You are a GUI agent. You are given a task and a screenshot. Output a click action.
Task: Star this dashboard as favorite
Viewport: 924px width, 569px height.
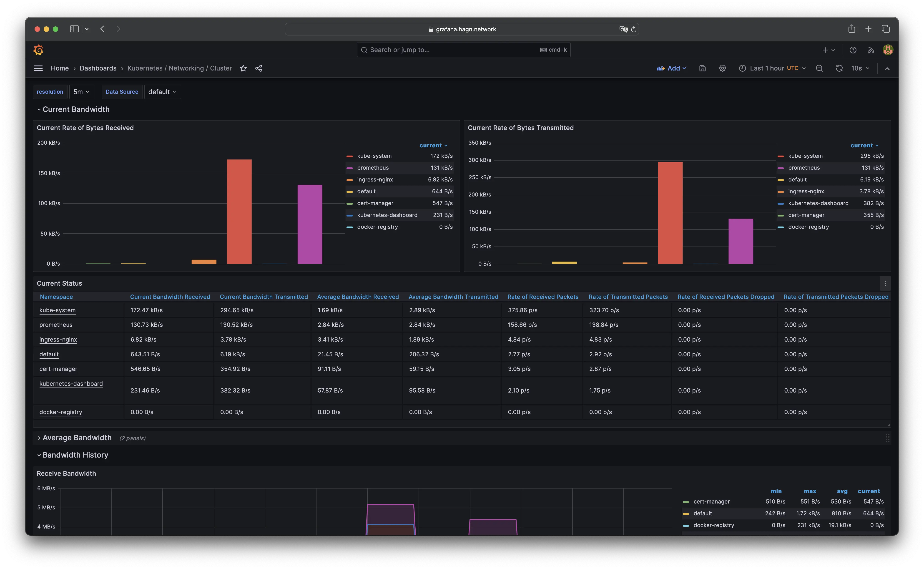[x=243, y=68]
